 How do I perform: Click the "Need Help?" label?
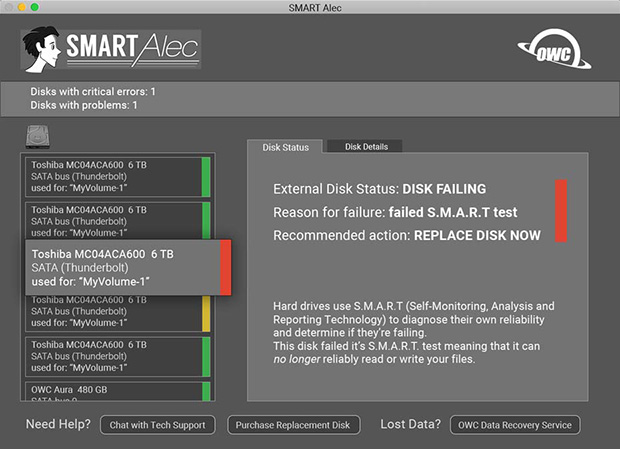(58, 424)
